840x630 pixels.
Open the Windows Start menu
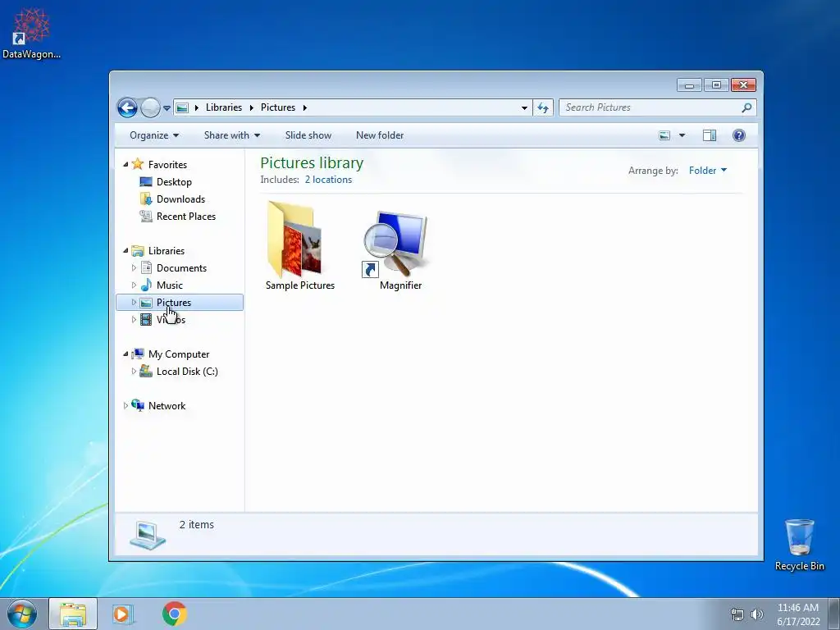[22, 614]
